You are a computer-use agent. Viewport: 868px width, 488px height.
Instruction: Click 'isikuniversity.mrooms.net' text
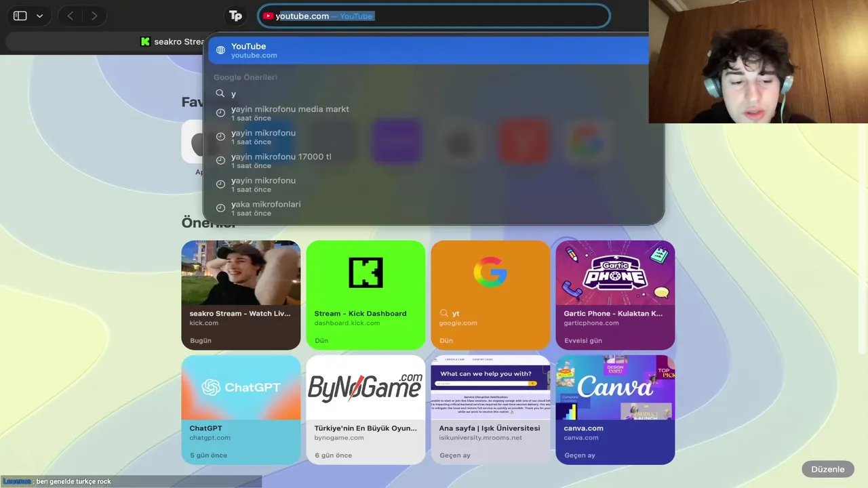pos(481,438)
